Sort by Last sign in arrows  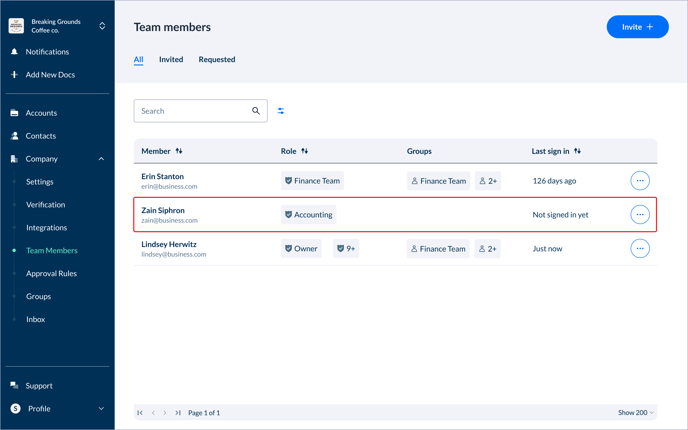(577, 151)
